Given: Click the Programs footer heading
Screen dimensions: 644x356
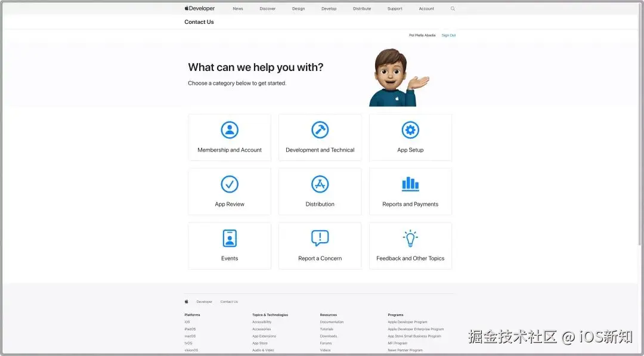Looking at the screenshot, I should click(395, 315).
